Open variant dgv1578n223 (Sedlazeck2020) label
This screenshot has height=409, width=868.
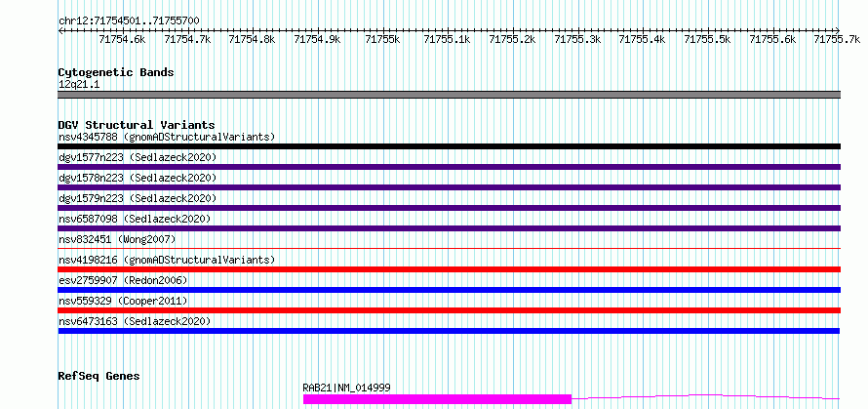[138, 178]
